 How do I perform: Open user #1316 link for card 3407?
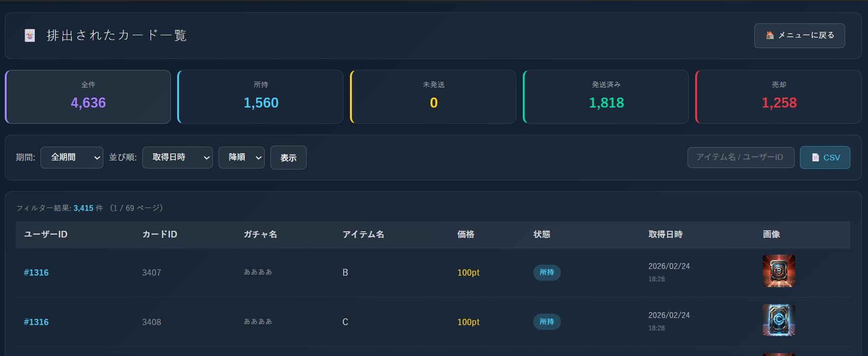[x=36, y=273]
